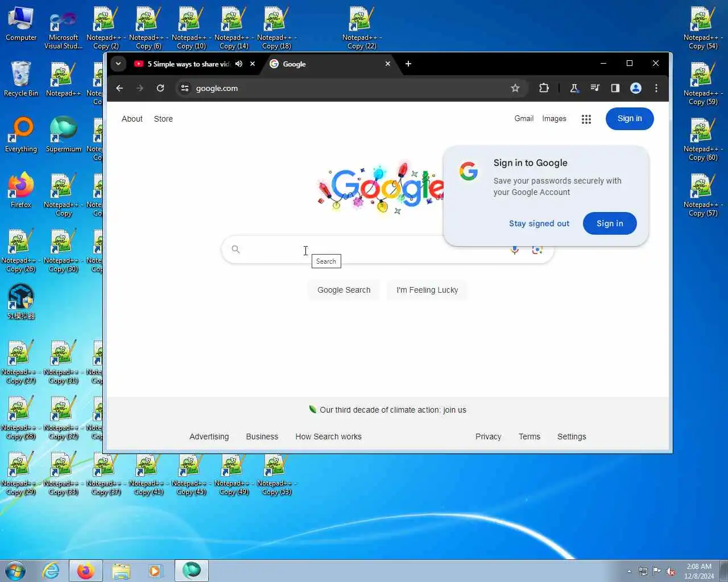This screenshot has width=728, height=582.
Task: Close the "5 Simple ways to share" tab
Action: [x=253, y=64]
